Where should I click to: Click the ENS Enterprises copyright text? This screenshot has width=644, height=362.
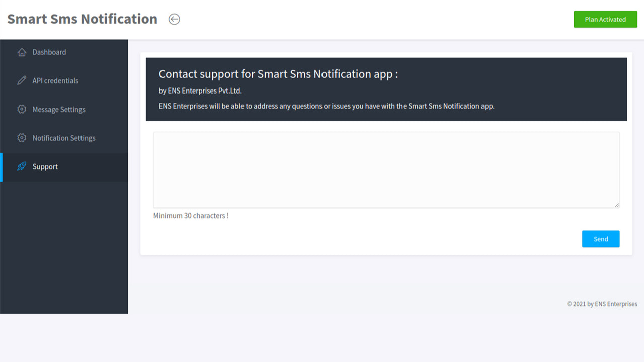(x=602, y=304)
